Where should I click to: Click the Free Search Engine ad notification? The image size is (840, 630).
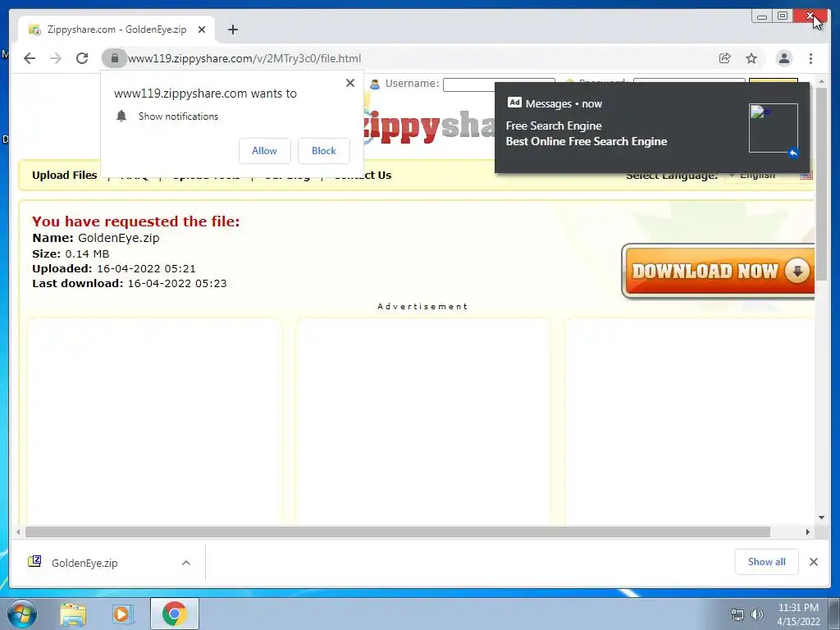coord(652,127)
